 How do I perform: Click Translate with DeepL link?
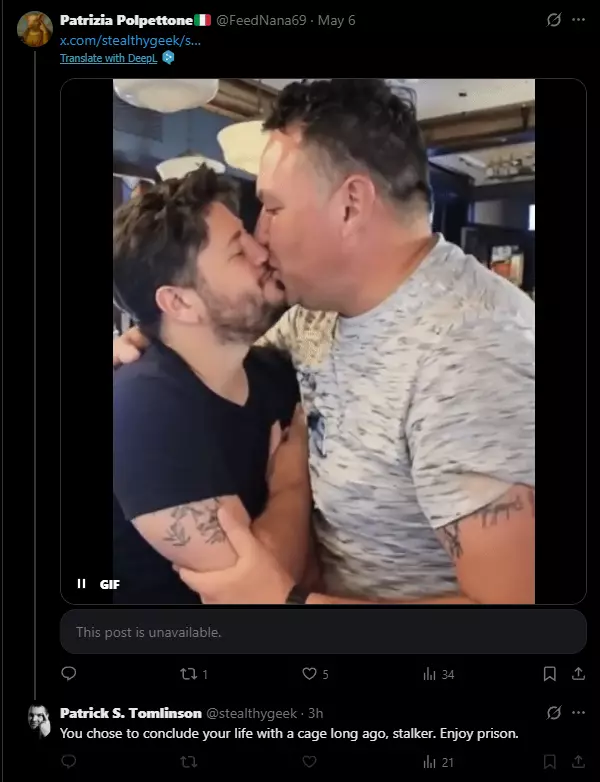point(109,58)
